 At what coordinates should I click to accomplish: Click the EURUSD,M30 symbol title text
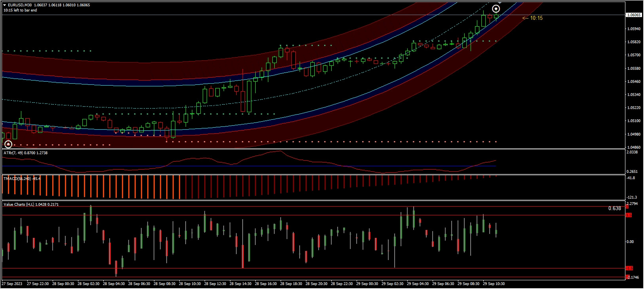pos(20,5)
